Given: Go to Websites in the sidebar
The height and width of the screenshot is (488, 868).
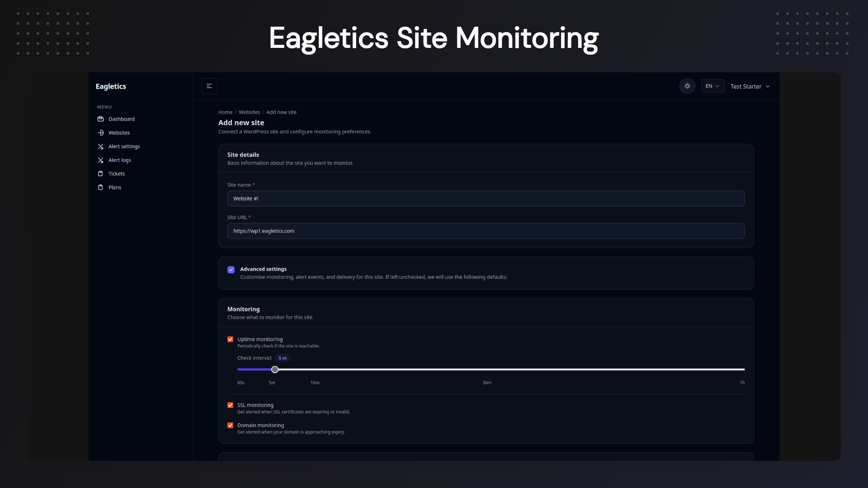Looking at the screenshot, I should [119, 133].
